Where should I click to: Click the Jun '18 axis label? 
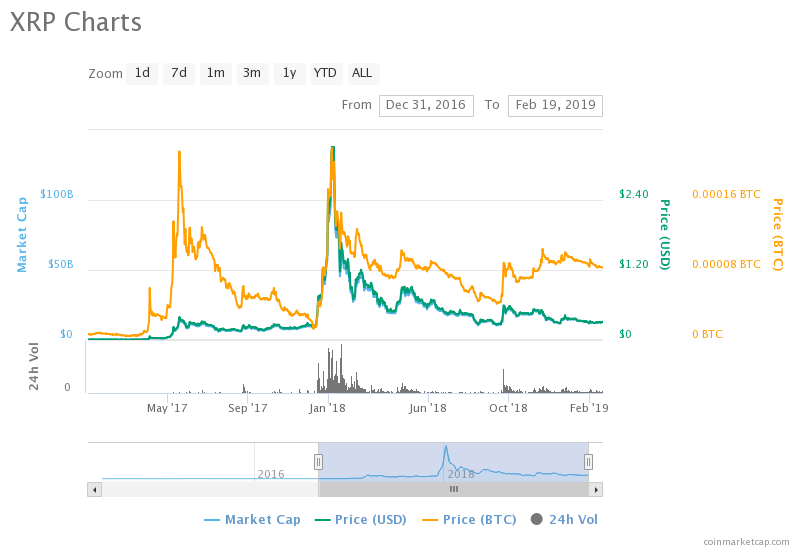click(x=428, y=408)
